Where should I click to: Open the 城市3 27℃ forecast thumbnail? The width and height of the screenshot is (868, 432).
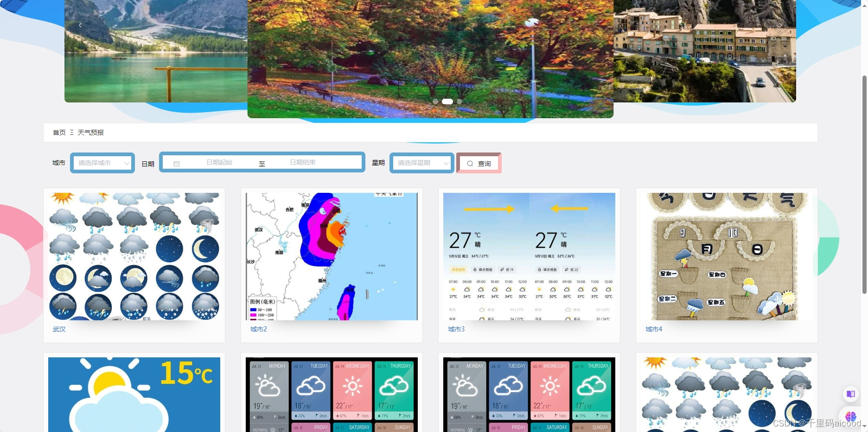tap(529, 256)
